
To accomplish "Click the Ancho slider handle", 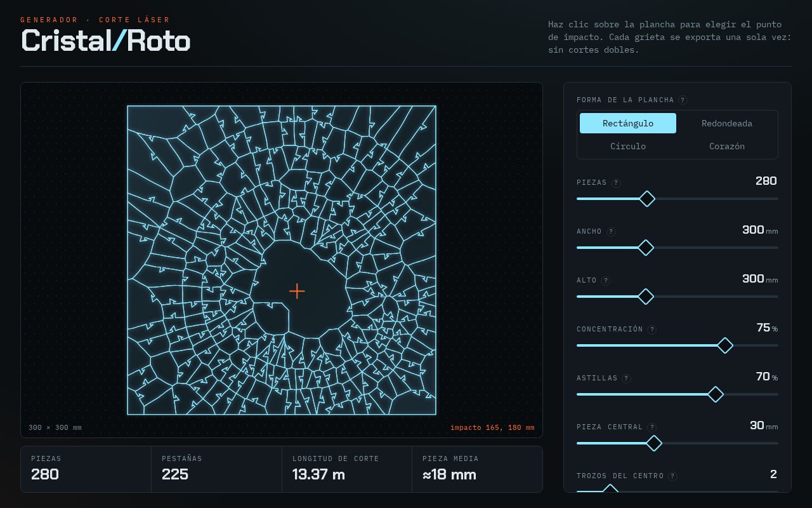I will (x=646, y=248).
